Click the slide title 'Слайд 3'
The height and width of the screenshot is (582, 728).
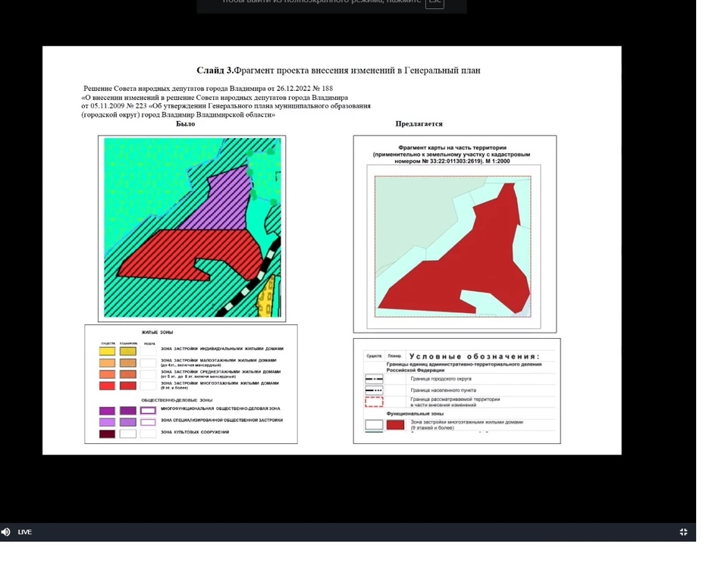click(215, 70)
